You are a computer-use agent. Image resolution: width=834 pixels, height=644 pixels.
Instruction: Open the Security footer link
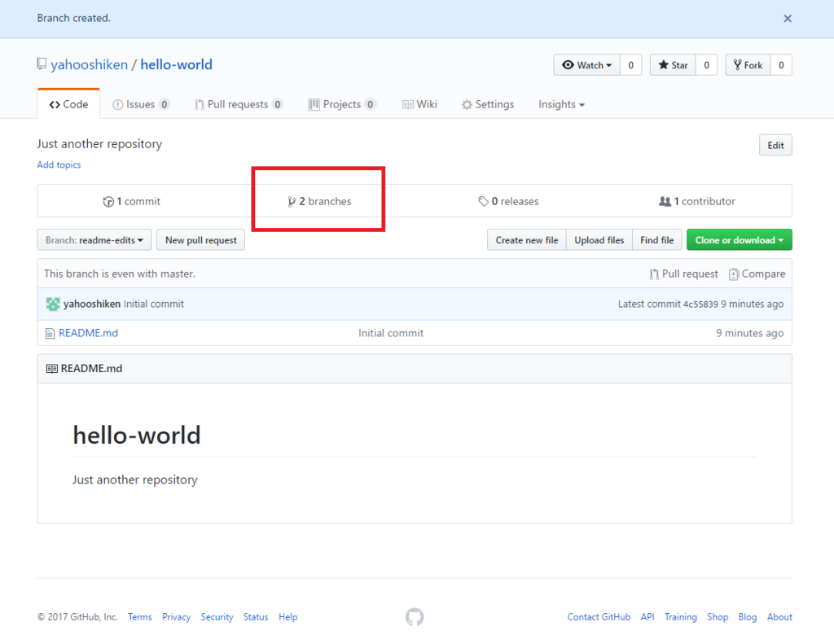217,617
